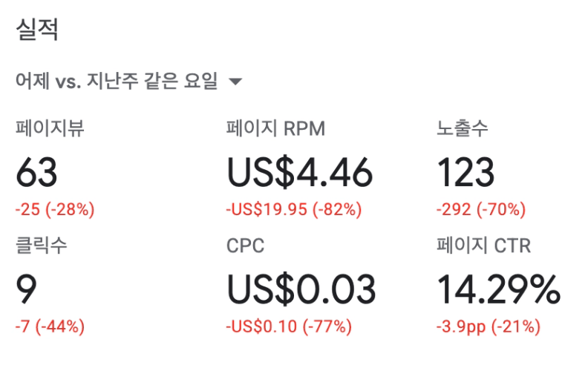Image resolution: width=588 pixels, height=371 pixels.
Task: Select the 클릭수 metric label
Action: (42, 246)
